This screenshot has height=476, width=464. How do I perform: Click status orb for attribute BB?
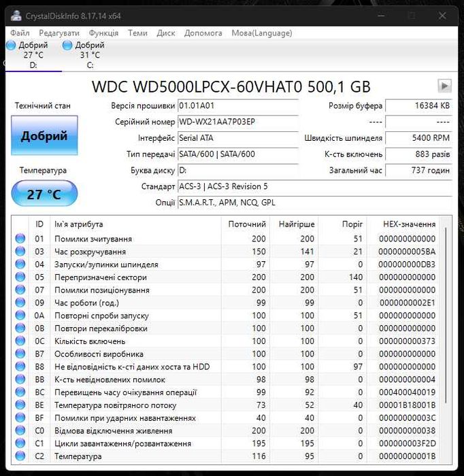pyautogui.click(x=20, y=379)
